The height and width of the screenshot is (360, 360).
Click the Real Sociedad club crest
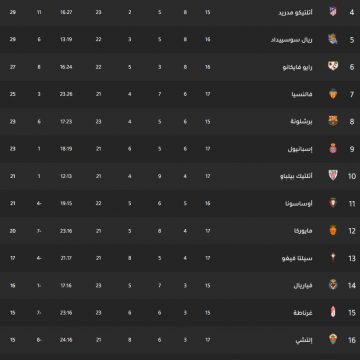tap(333, 39)
